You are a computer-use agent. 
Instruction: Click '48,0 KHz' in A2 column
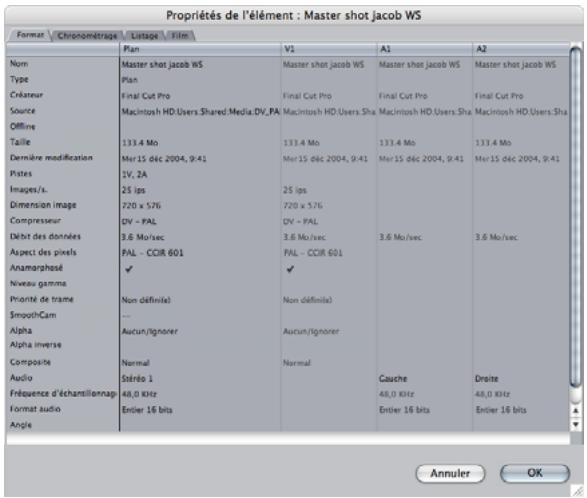click(x=492, y=394)
